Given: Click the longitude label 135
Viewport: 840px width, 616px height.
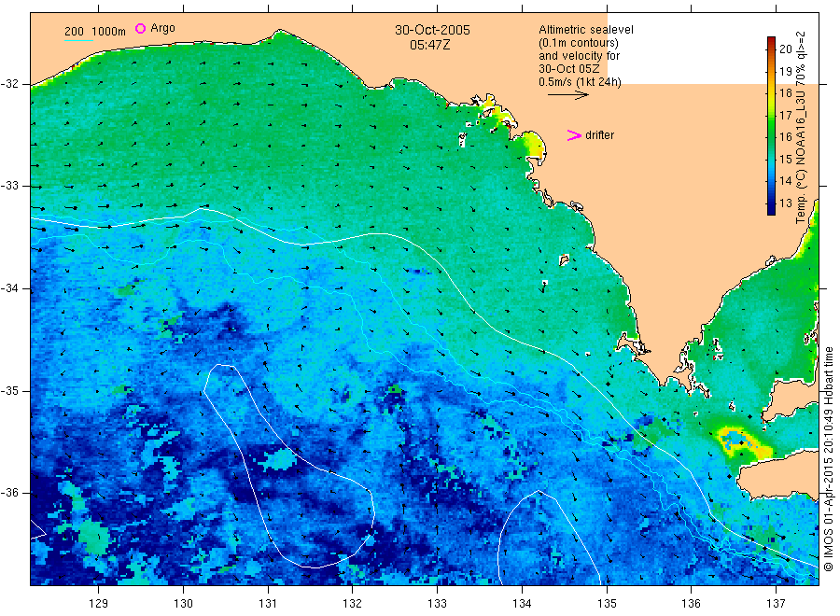Looking at the screenshot, I should (x=607, y=603).
